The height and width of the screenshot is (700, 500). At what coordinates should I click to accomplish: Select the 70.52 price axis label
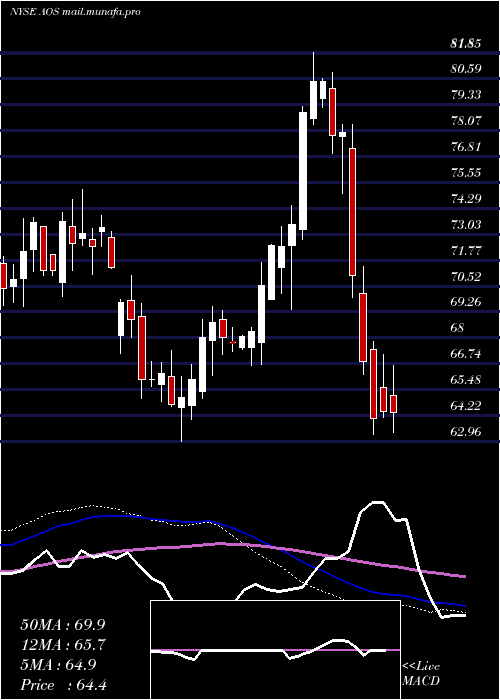pos(466,277)
